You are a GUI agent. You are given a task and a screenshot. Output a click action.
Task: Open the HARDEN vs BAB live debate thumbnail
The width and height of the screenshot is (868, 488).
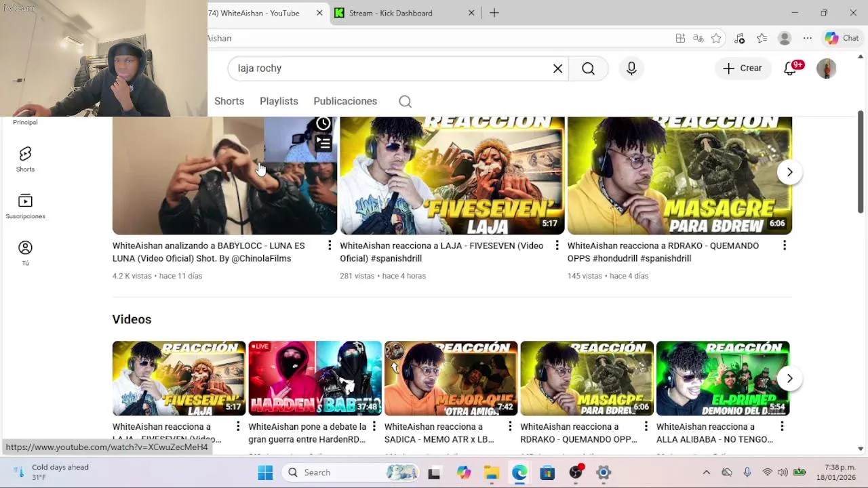(x=315, y=378)
